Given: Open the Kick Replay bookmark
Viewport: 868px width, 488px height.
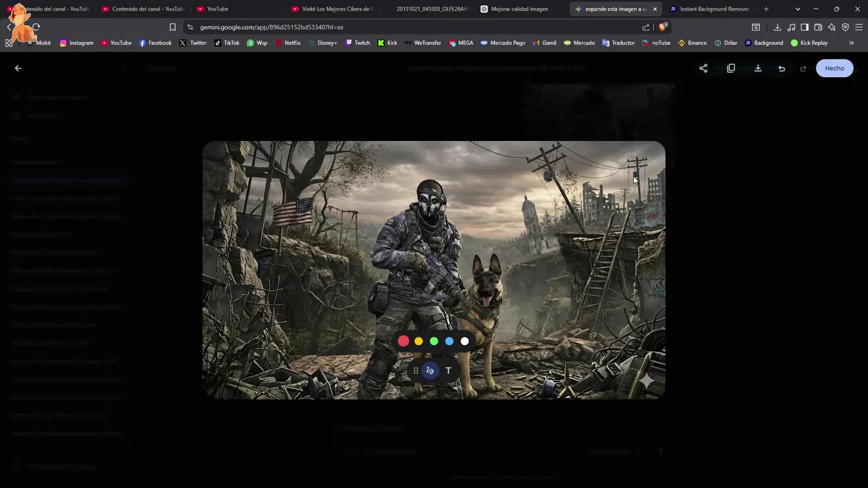Looking at the screenshot, I should point(809,43).
